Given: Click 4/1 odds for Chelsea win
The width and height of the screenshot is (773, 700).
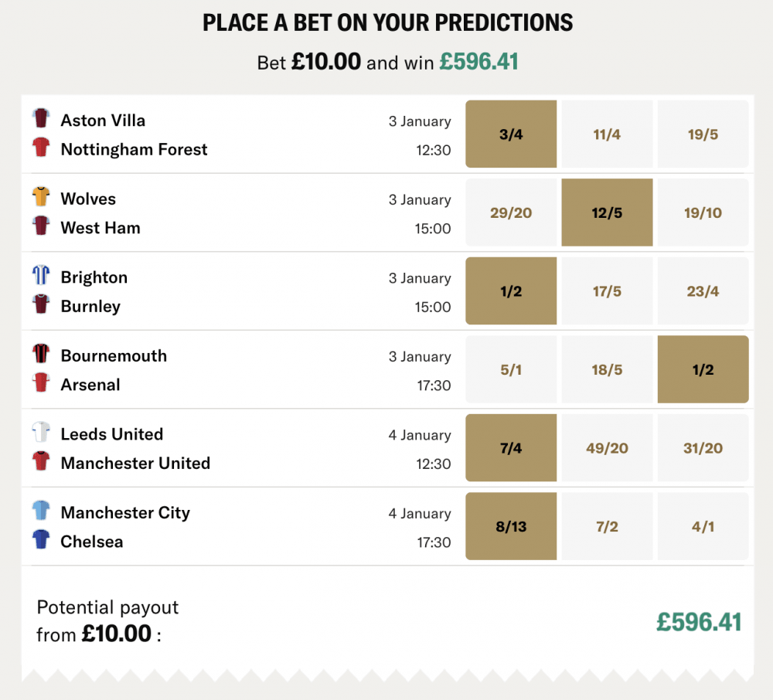Looking at the screenshot, I should [703, 526].
